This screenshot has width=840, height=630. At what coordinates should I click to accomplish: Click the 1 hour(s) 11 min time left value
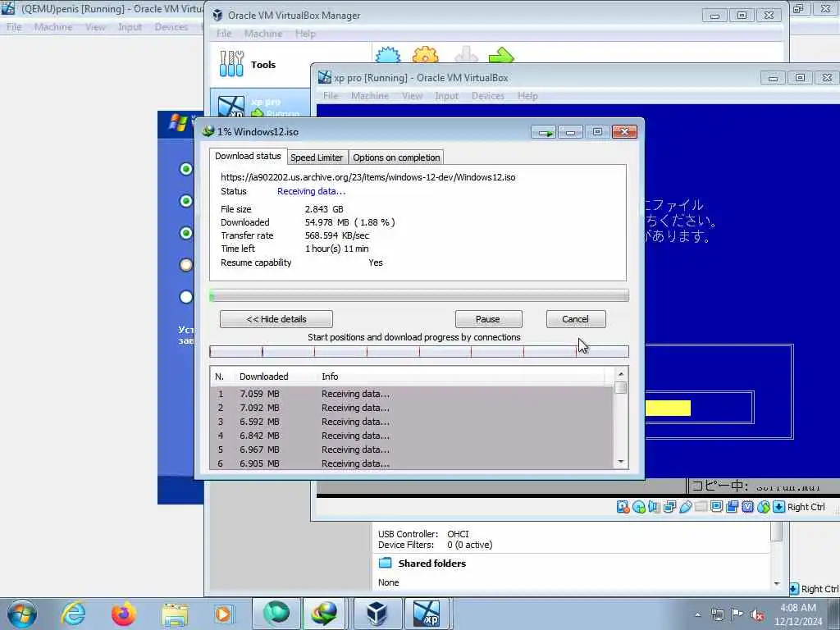[x=337, y=249]
